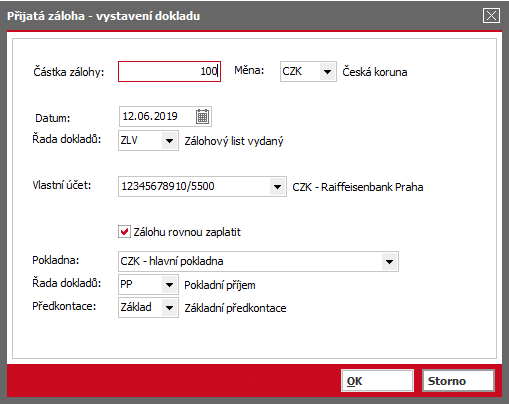Cancel with the Storno button
The width and height of the screenshot is (509, 404).
click(458, 381)
